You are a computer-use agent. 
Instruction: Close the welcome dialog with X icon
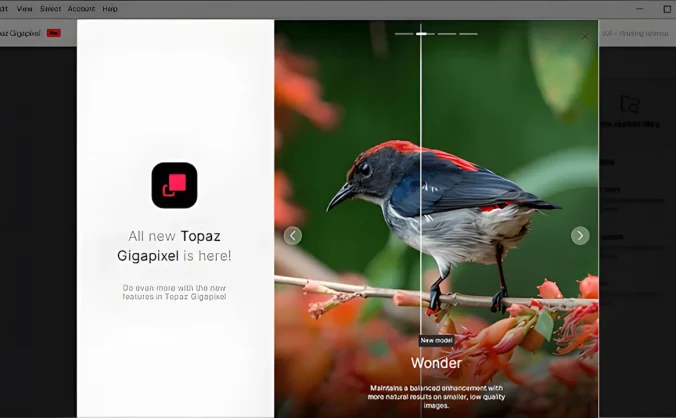585,36
